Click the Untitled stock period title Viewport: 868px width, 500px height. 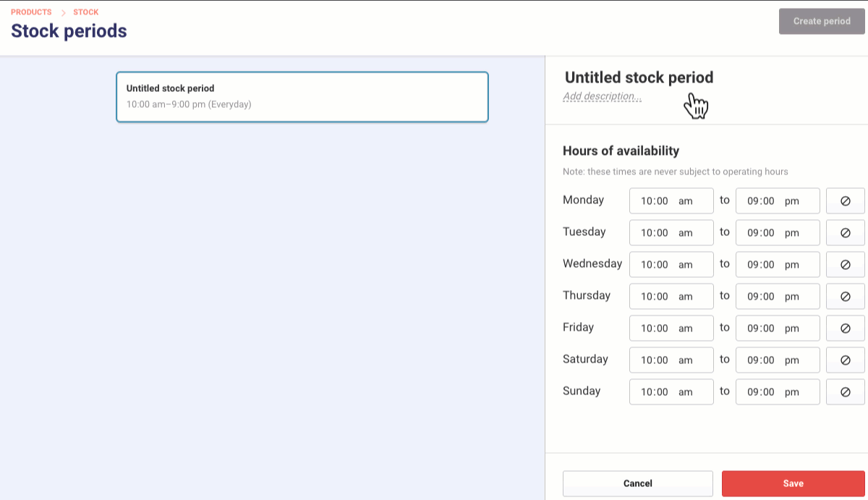[x=638, y=77]
